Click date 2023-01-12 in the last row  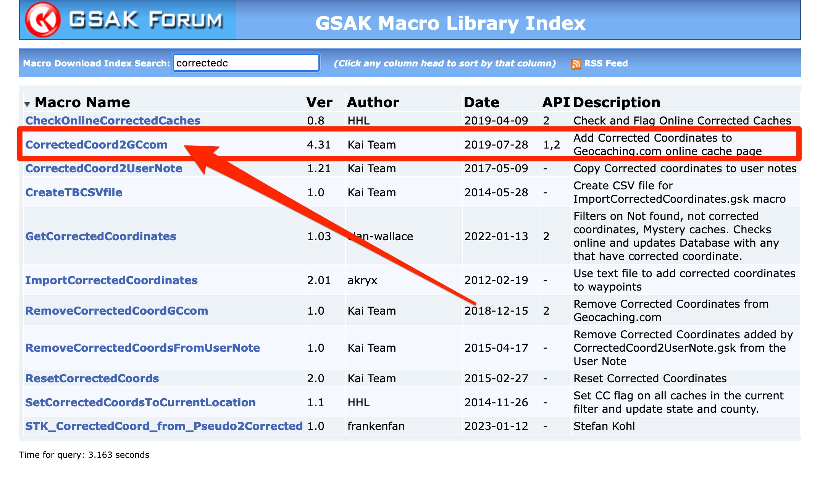pos(496,426)
